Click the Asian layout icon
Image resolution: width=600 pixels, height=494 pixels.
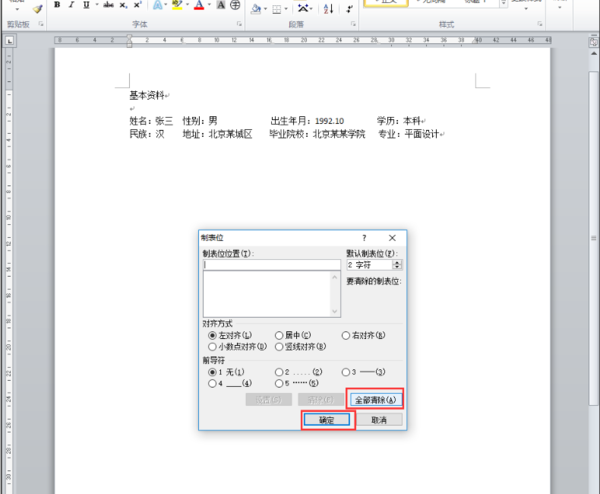click(303, 8)
